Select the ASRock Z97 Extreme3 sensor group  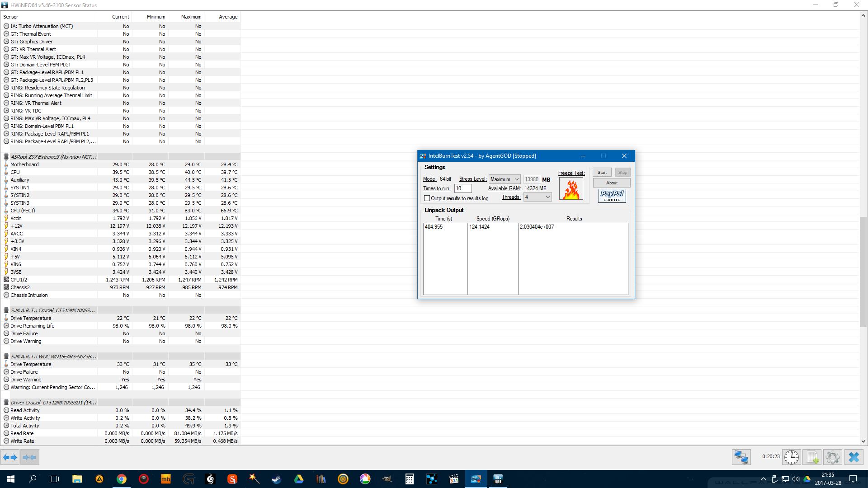[121, 157]
